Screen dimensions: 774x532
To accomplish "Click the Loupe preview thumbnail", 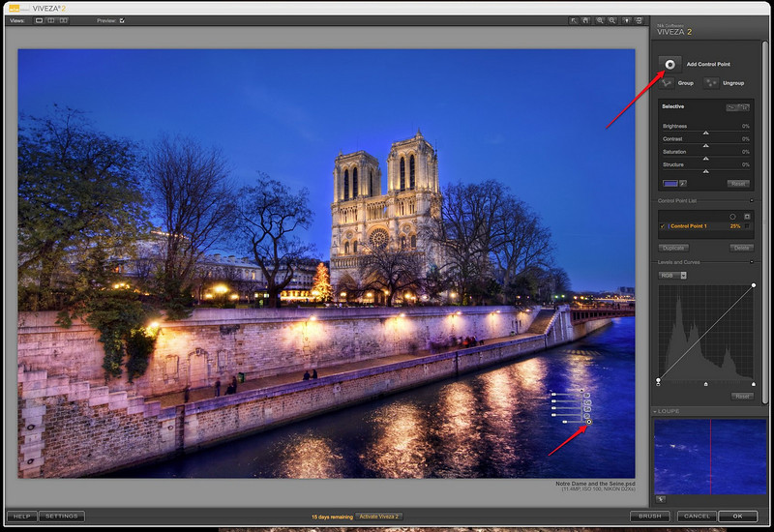I will [710, 457].
